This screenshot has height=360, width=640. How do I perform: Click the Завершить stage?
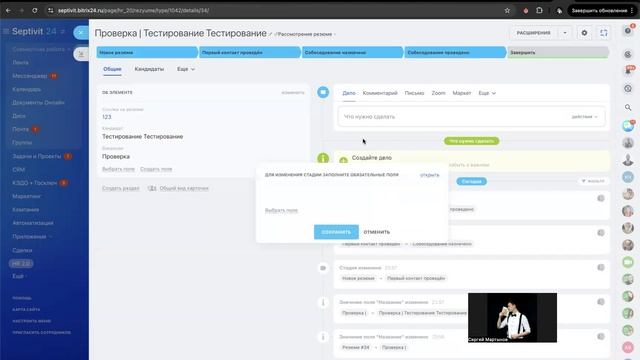(x=558, y=52)
